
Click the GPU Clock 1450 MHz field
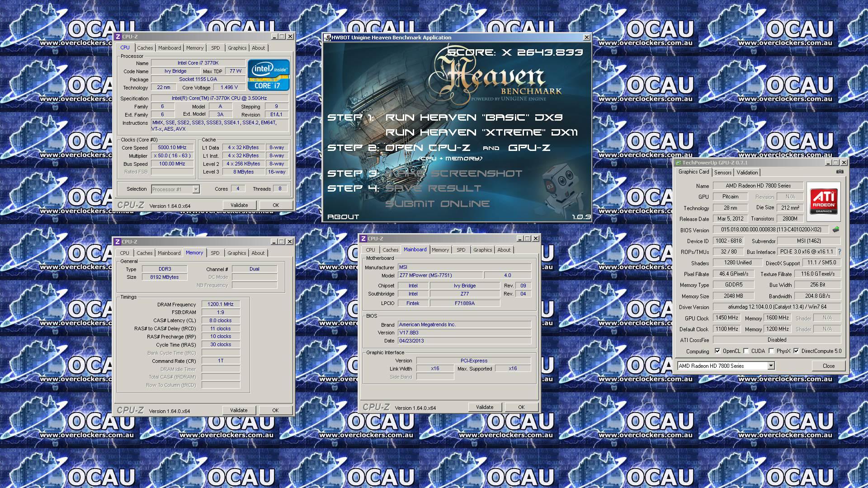(727, 318)
